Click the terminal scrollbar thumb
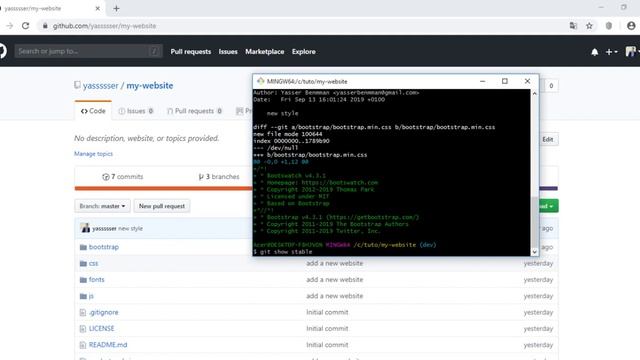This screenshot has width=640, height=360. pos(534,221)
